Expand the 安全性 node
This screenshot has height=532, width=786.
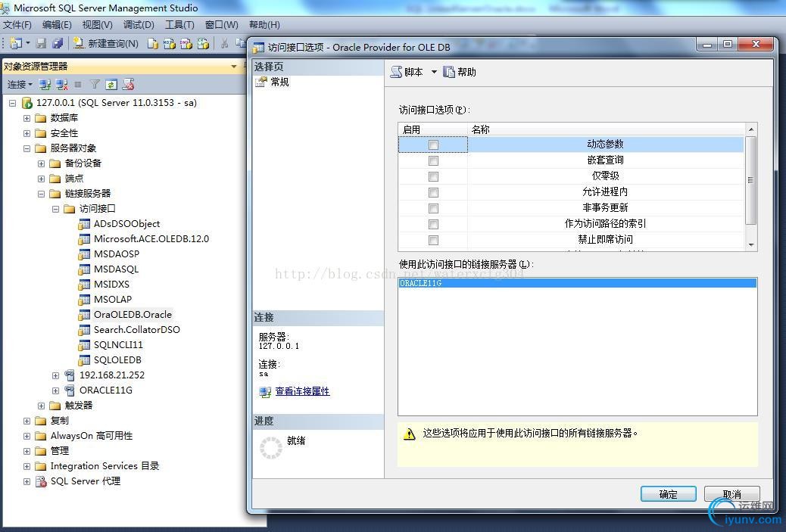pos(27,134)
